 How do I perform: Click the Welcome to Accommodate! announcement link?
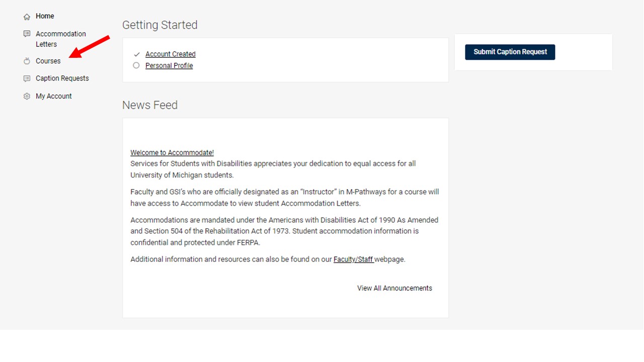(172, 152)
